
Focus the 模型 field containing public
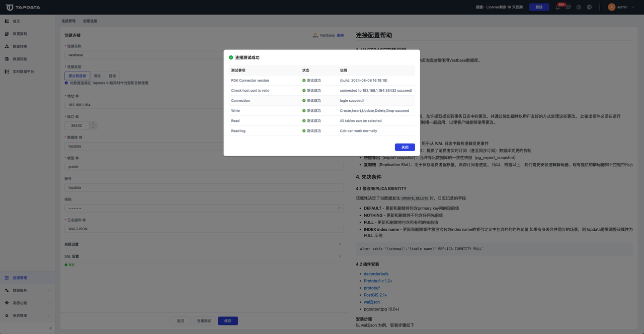click(204, 167)
